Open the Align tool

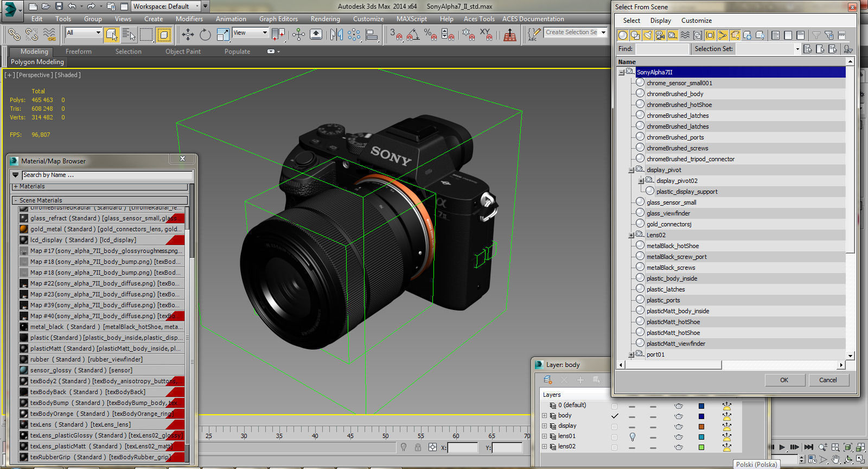click(372, 35)
